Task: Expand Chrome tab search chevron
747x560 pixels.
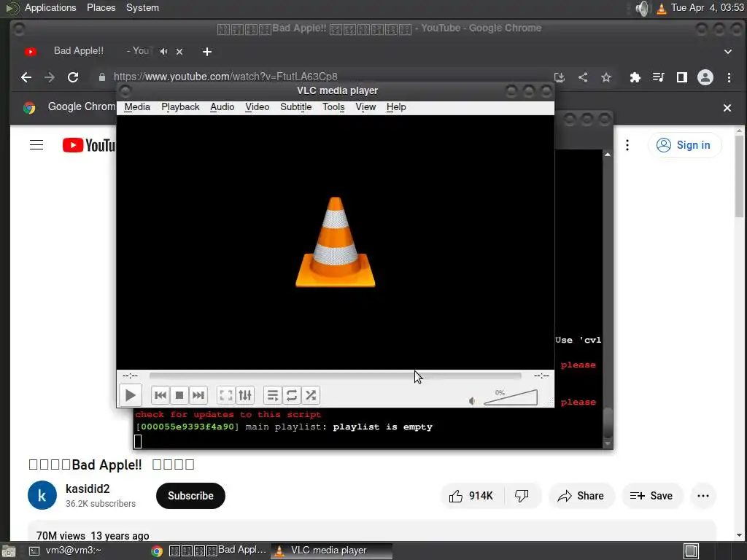Action: click(728, 52)
